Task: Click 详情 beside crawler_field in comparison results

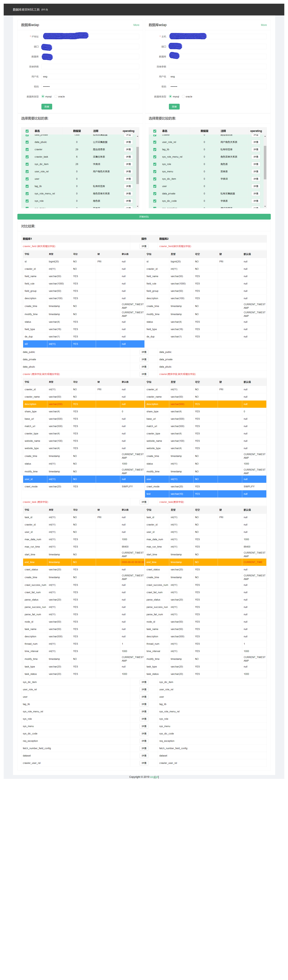Action: click(x=144, y=246)
